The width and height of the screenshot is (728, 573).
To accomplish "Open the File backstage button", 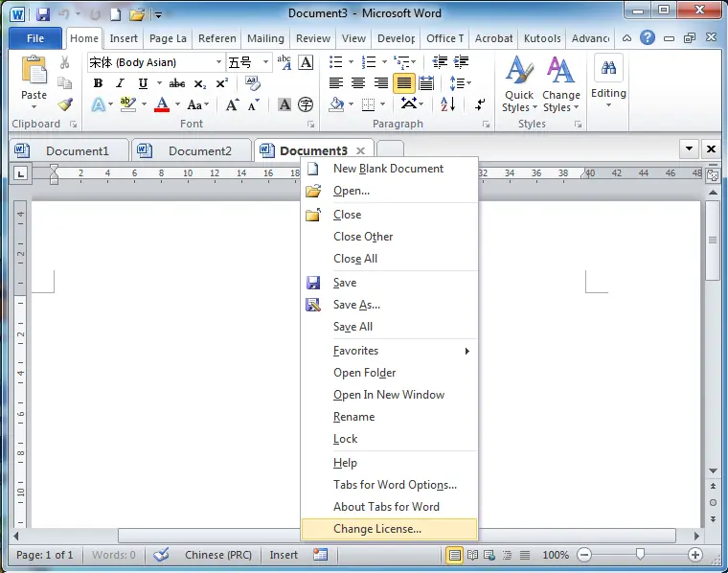I will click(35, 38).
